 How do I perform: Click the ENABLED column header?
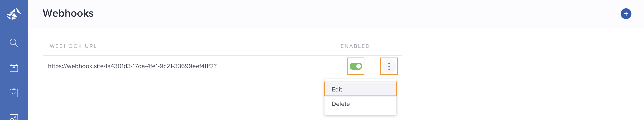pos(355,46)
